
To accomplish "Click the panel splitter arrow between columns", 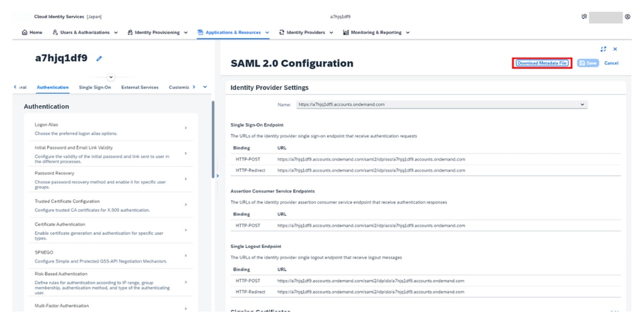I will coord(218,176).
